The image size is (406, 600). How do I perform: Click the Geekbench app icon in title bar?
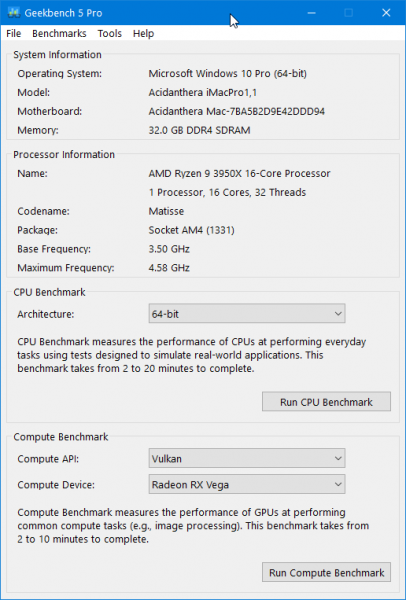(x=14, y=13)
